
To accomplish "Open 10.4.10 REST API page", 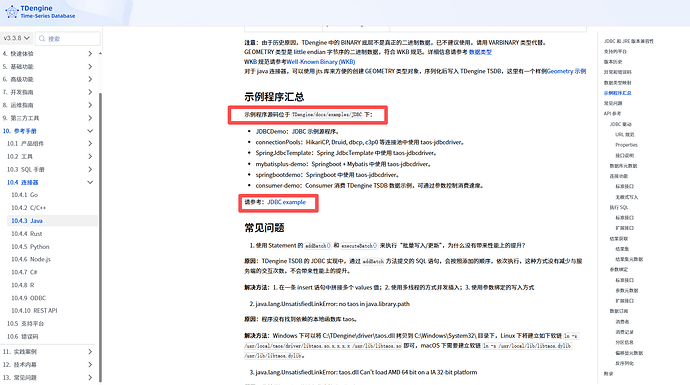I will tap(34, 311).
